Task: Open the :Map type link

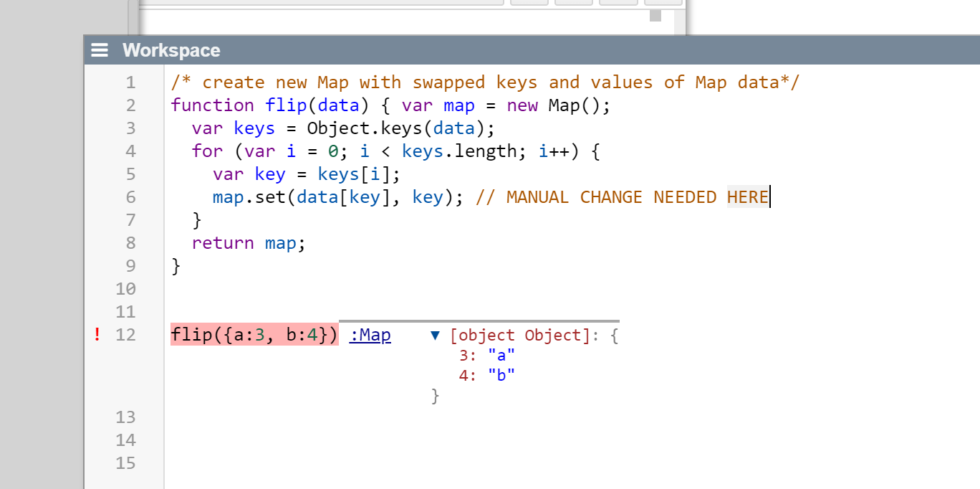Action: pyautogui.click(x=370, y=335)
